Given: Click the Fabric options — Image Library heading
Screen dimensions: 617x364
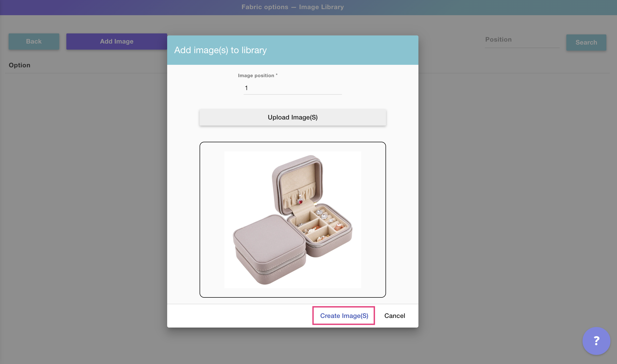Looking at the screenshot, I should point(292,7).
